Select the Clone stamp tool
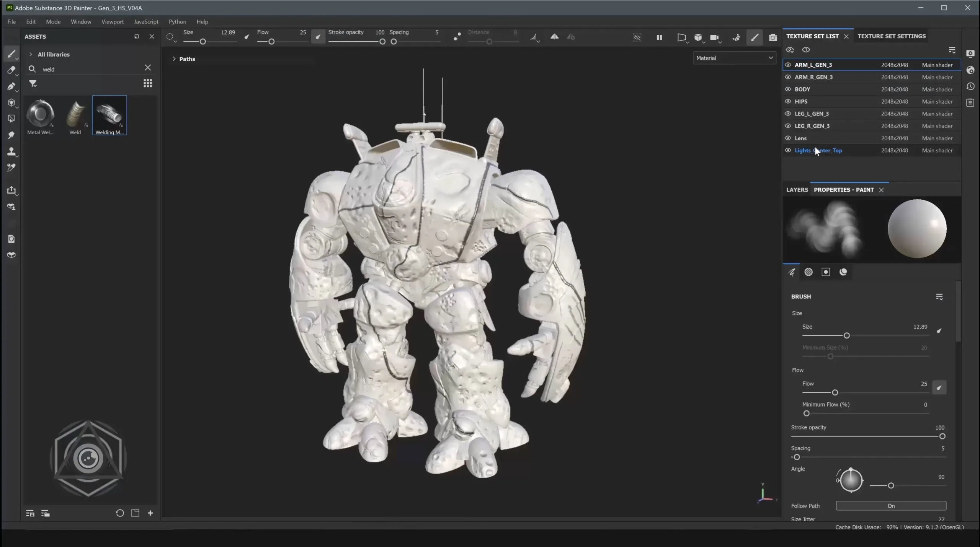Screen dimensions: 980x547 12,151
